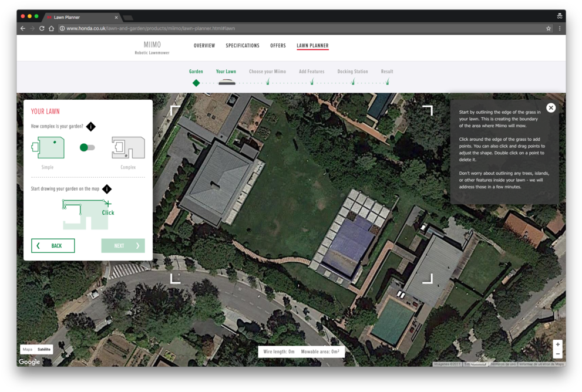This screenshot has height=392, width=582.
Task: Click the incognito icon in title bar
Action: pyautogui.click(x=559, y=16)
